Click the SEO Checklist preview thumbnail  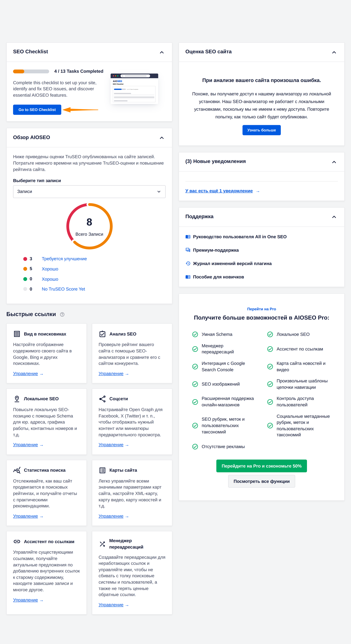134,88
